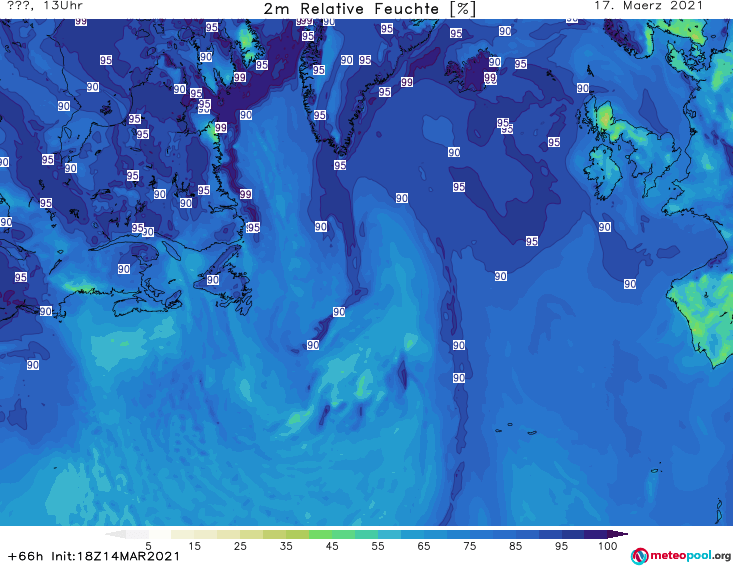The image size is (733, 566).
Task: Click the legend value '45'
Action: [x=331, y=546]
